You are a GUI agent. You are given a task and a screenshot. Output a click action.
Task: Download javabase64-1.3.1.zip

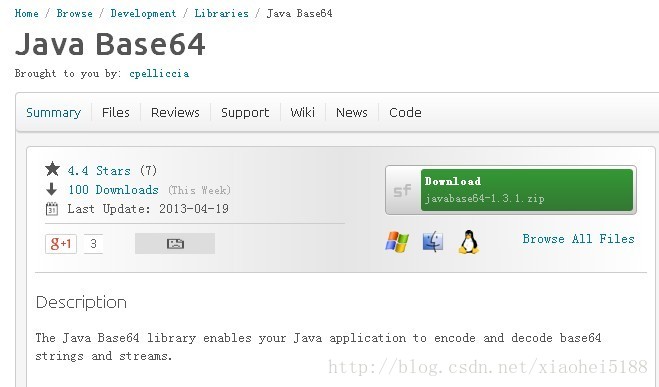(527, 190)
